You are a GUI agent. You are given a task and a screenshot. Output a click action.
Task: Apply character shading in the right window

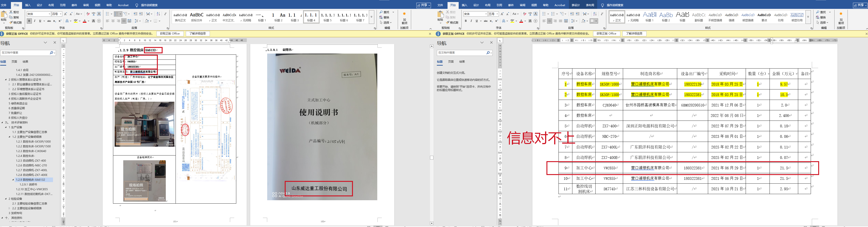[x=530, y=21]
